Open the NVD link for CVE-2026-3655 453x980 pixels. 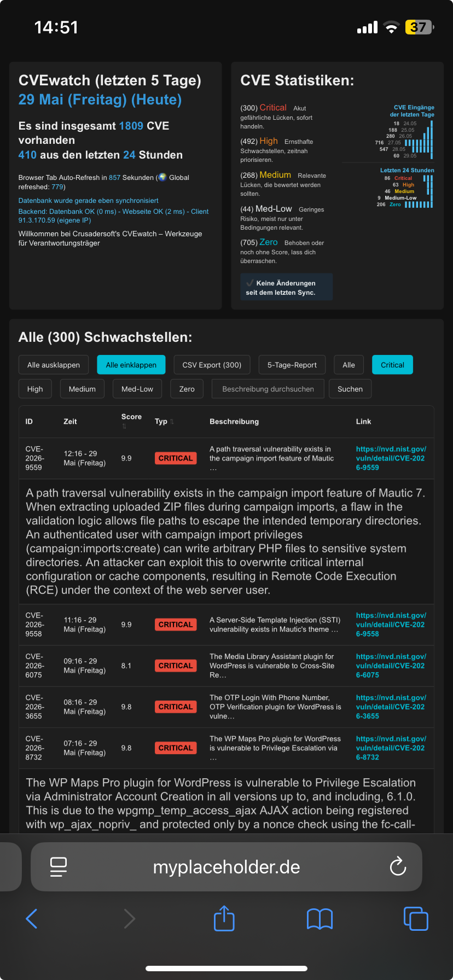(391, 707)
